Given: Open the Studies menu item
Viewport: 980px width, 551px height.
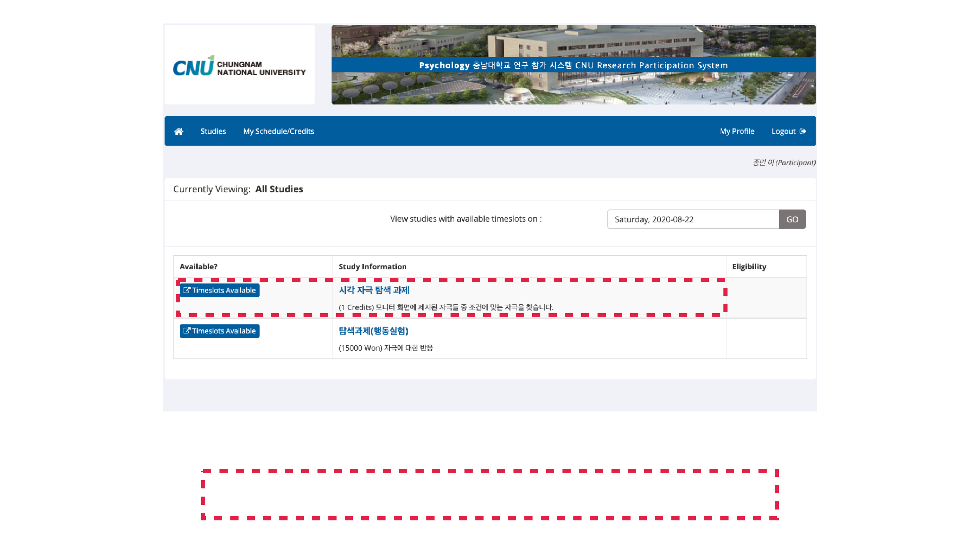Looking at the screenshot, I should coord(213,131).
